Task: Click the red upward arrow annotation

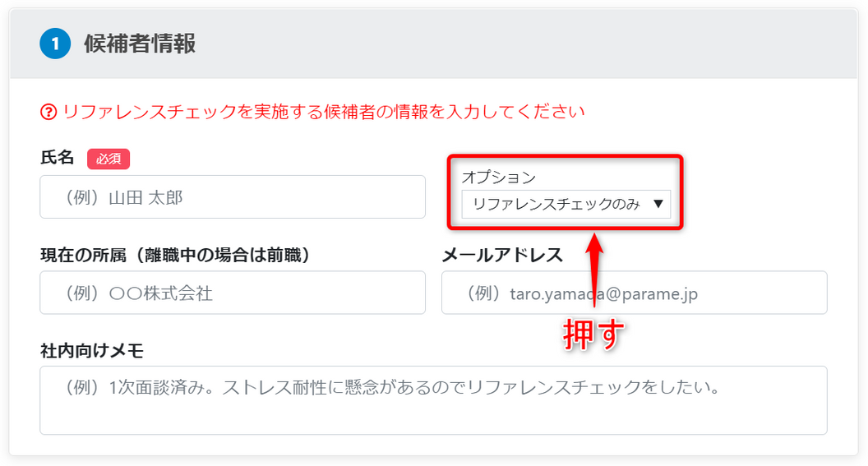Action: [594, 270]
